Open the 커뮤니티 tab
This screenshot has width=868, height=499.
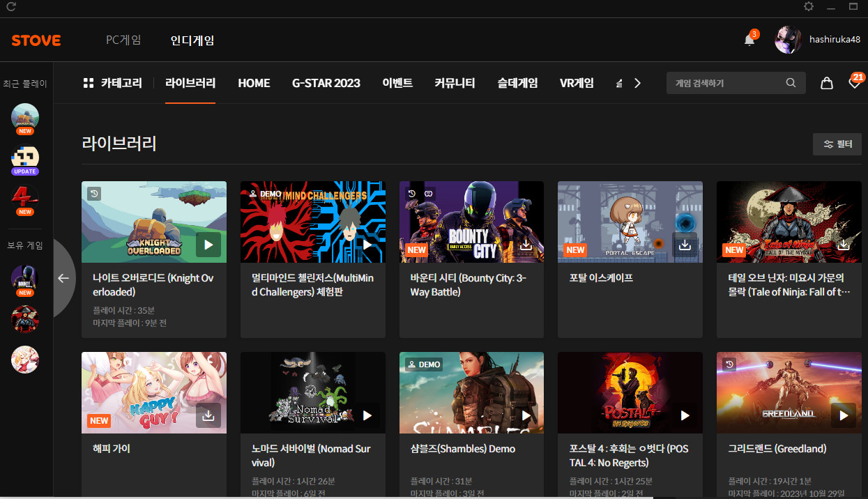click(x=455, y=83)
